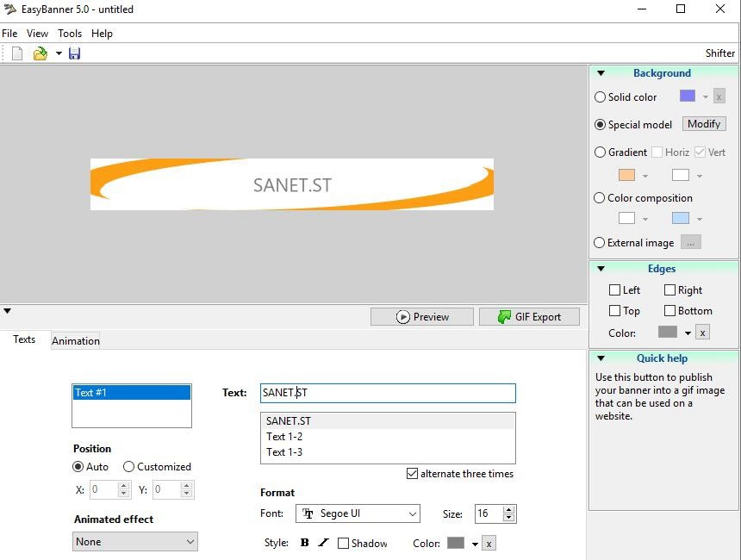Uncheck alternate three times checkbox
Image resolution: width=741 pixels, height=560 pixels.
pos(412,474)
